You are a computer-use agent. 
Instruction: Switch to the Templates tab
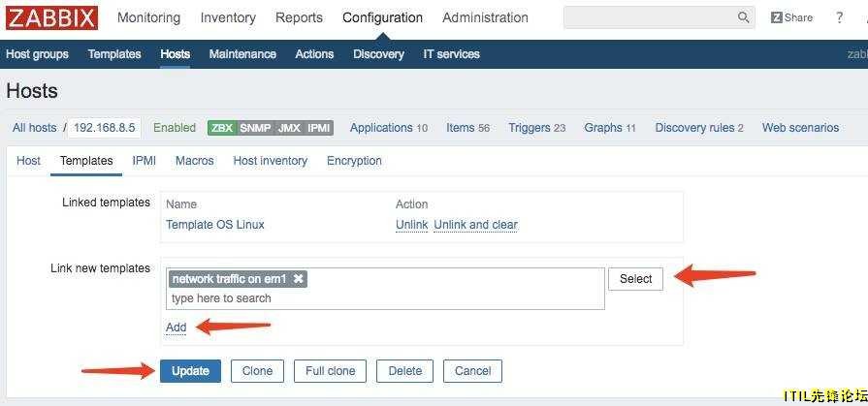tap(86, 161)
